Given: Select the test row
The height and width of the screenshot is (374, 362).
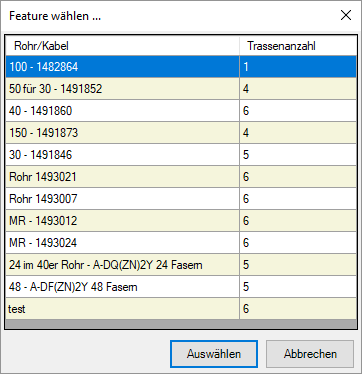Looking at the screenshot, I should click(x=181, y=309).
